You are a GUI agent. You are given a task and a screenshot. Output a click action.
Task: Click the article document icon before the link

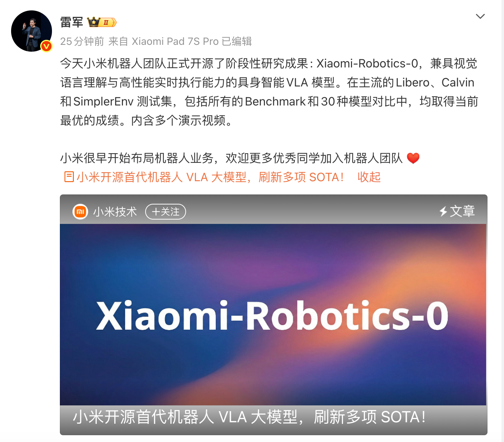pos(69,177)
